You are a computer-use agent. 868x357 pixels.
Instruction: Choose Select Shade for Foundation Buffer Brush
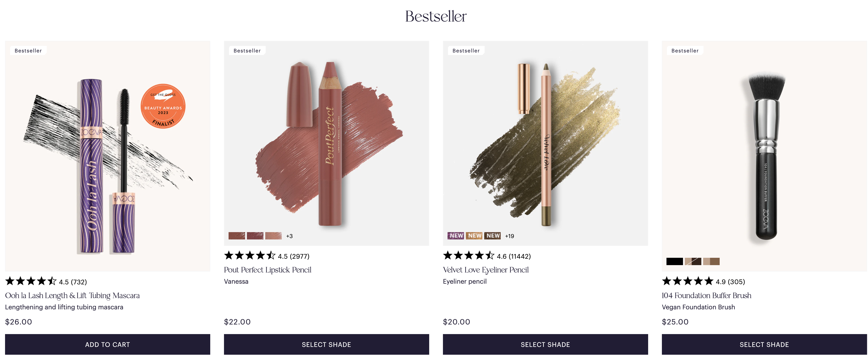coord(764,344)
